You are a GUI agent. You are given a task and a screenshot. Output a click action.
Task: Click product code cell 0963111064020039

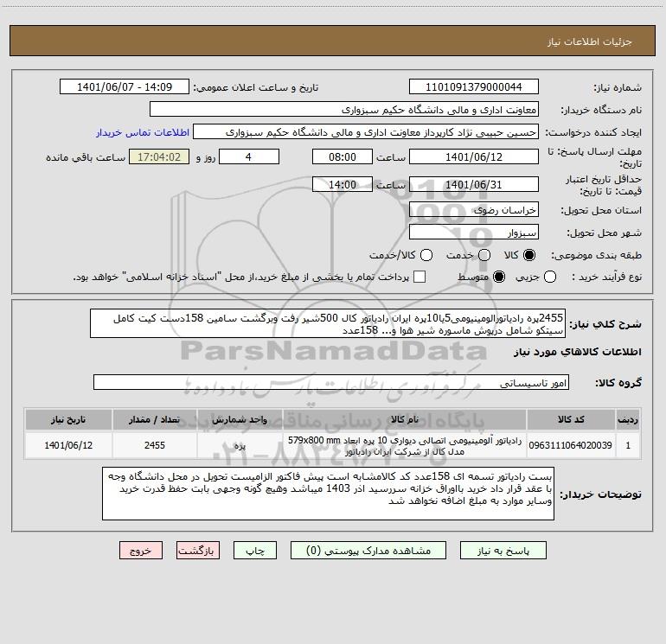tap(571, 445)
